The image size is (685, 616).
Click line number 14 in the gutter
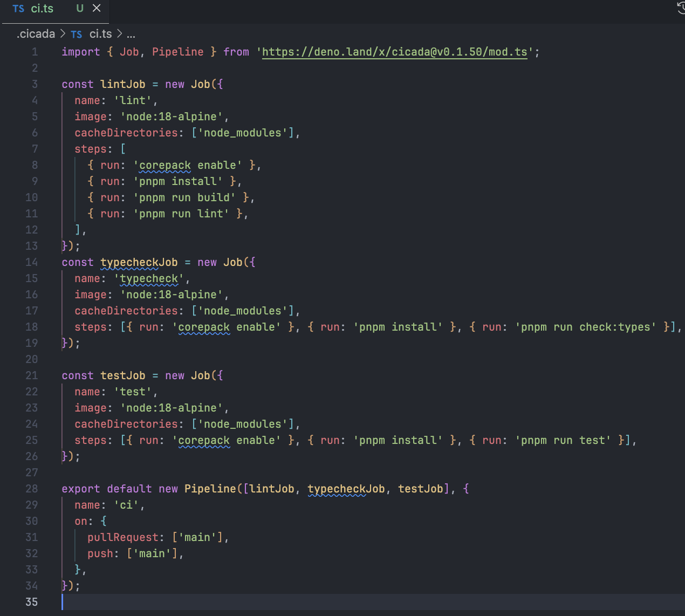(32, 262)
